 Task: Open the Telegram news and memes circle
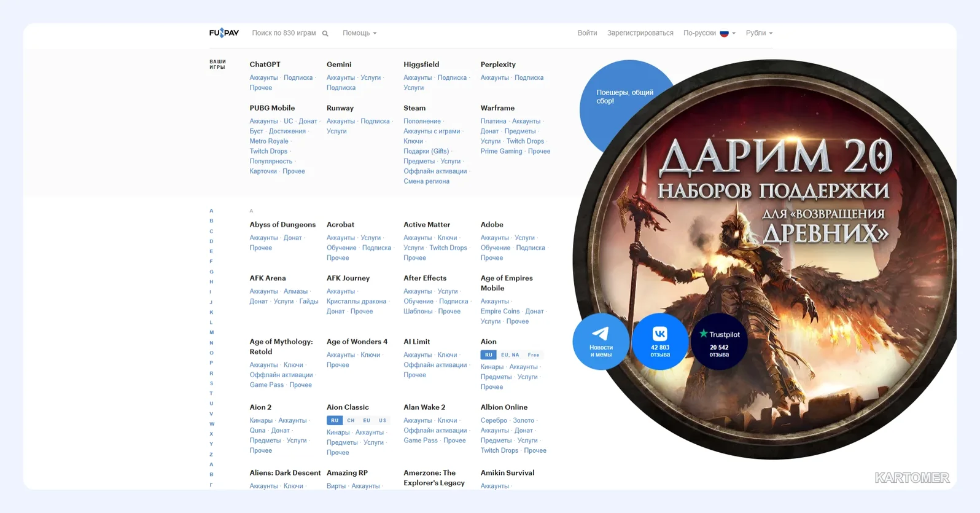point(601,342)
